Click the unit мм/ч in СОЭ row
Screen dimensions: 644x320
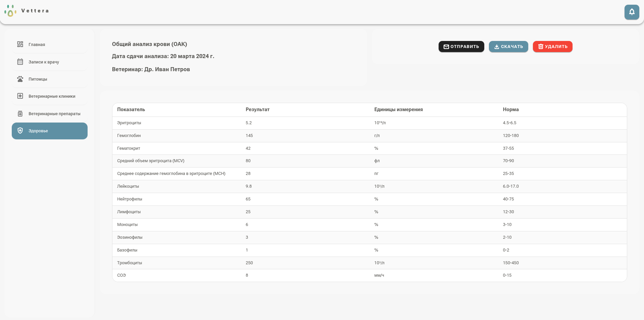(x=379, y=275)
